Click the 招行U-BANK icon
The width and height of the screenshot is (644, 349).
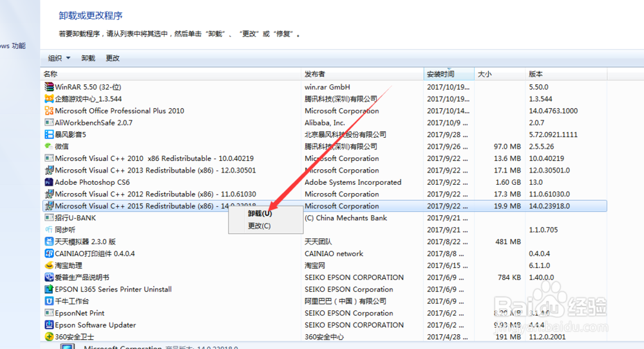49,218
